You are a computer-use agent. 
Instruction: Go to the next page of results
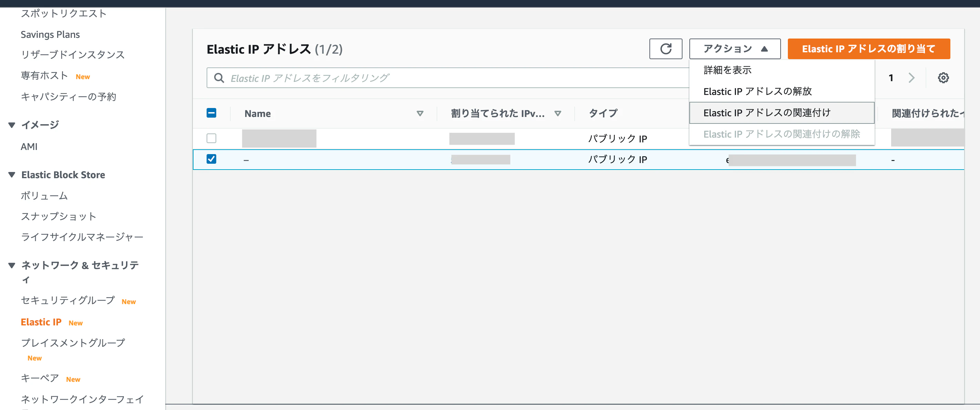[x=911, y=77]
